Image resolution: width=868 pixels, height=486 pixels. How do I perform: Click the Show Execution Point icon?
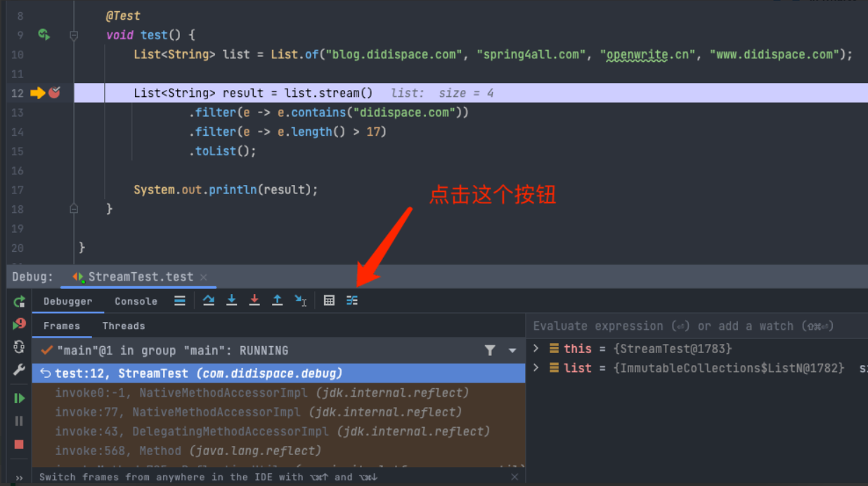tap(180, 300)
